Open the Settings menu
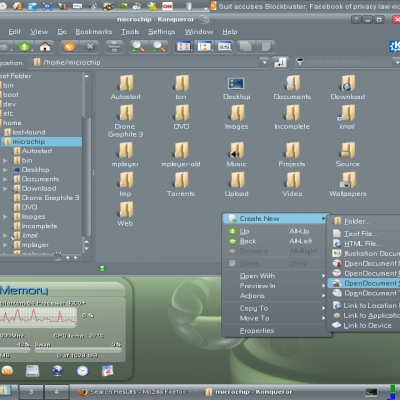 (162, 32)
